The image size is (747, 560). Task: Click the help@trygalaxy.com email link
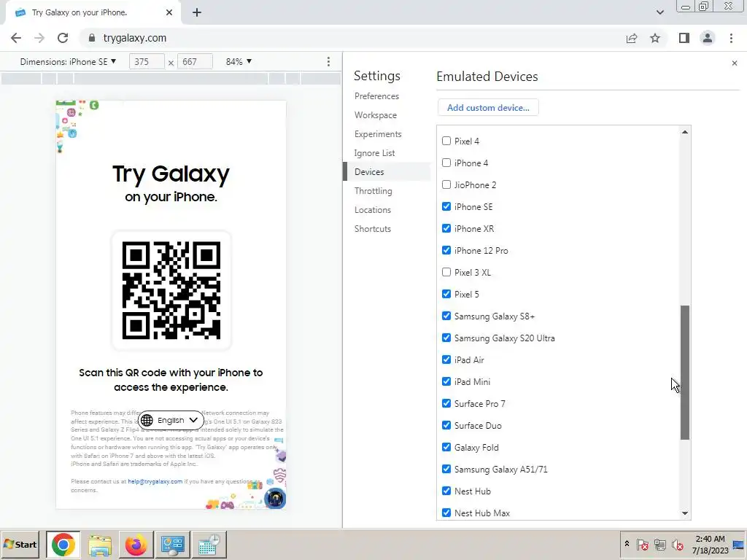pos(155,481)
